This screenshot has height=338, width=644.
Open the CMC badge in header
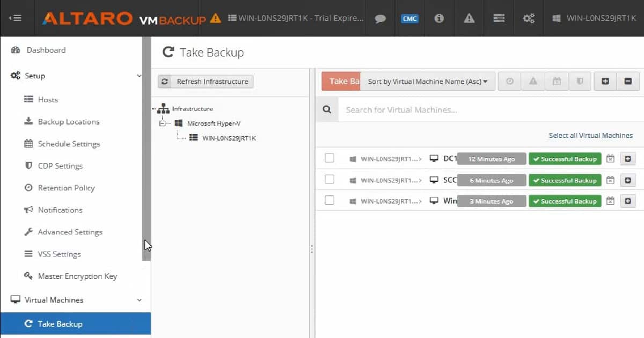pos(409,18)
